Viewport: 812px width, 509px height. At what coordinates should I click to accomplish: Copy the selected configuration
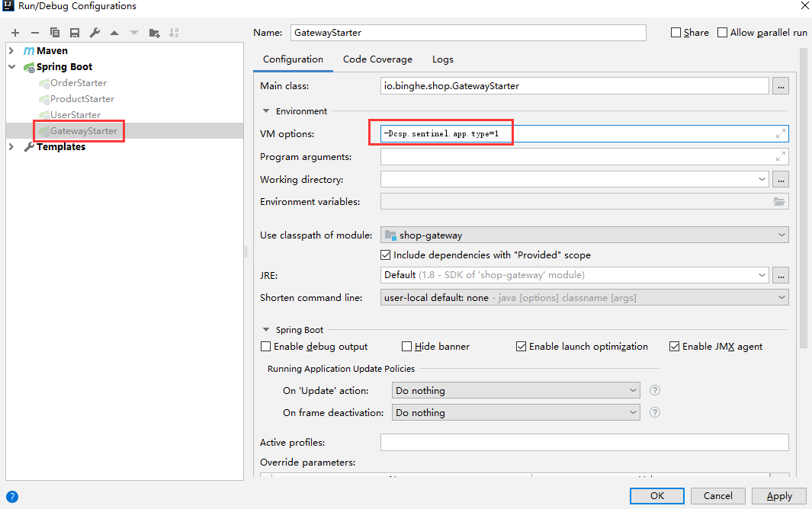pyautogui.click(x=55, y=33)
